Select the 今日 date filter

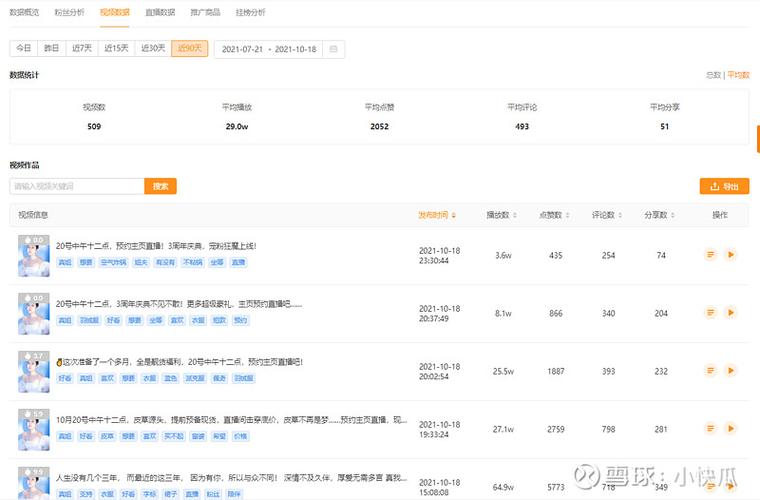pyautogui.click(x=24, y=48)
